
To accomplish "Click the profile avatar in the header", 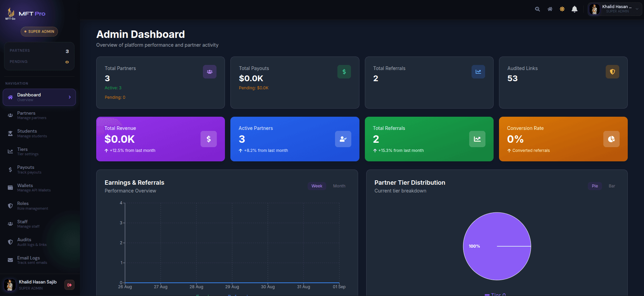I will tap(595, 9).
